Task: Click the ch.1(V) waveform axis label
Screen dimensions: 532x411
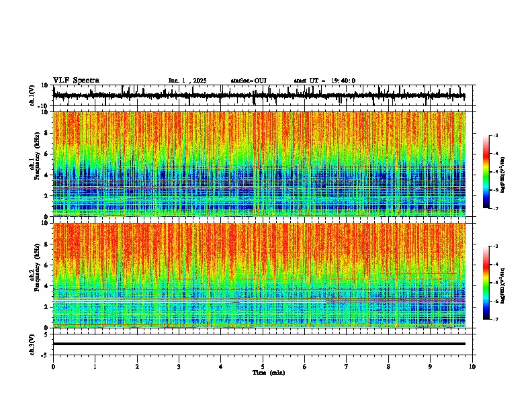Action: pos(32,95)
